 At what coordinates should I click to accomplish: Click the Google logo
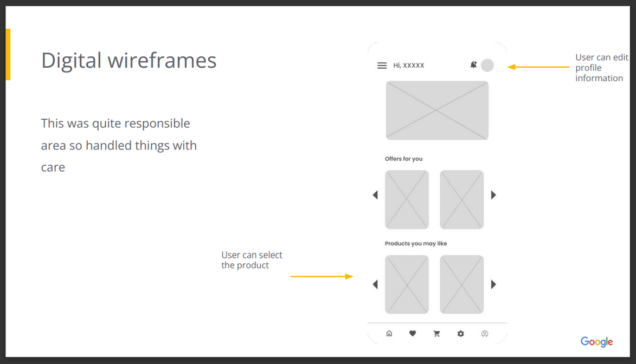(596, 342)
